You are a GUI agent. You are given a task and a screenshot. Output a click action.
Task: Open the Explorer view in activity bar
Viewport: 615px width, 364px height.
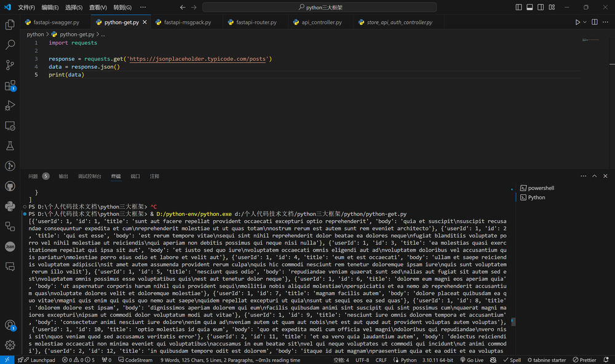[10, 25]
